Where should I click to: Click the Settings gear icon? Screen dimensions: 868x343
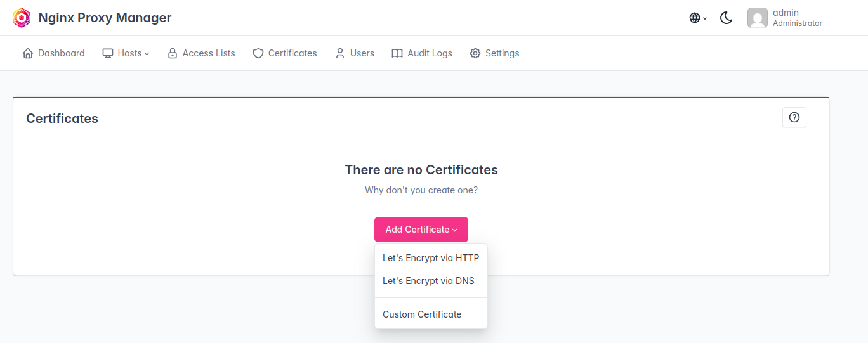[x=475, y=53]
